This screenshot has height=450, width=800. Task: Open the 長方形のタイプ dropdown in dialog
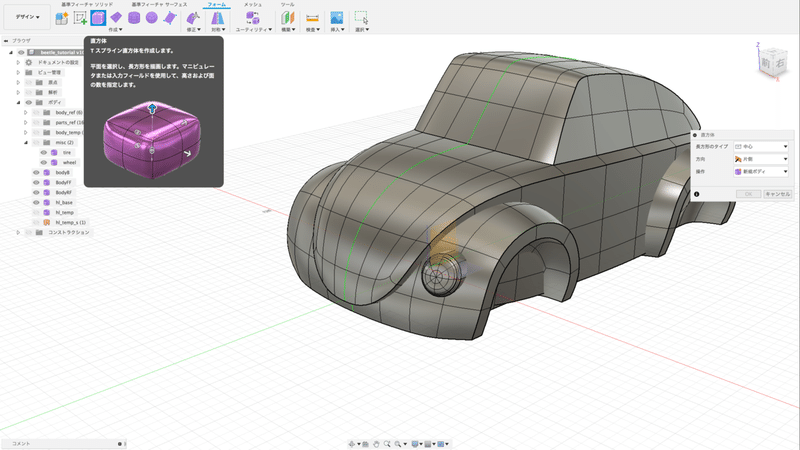point(761,146)
